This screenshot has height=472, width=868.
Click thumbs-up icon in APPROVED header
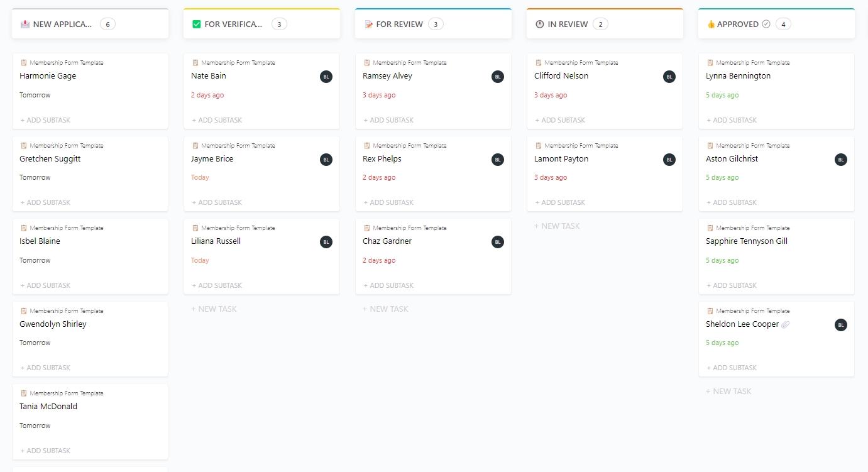(711, 24)
